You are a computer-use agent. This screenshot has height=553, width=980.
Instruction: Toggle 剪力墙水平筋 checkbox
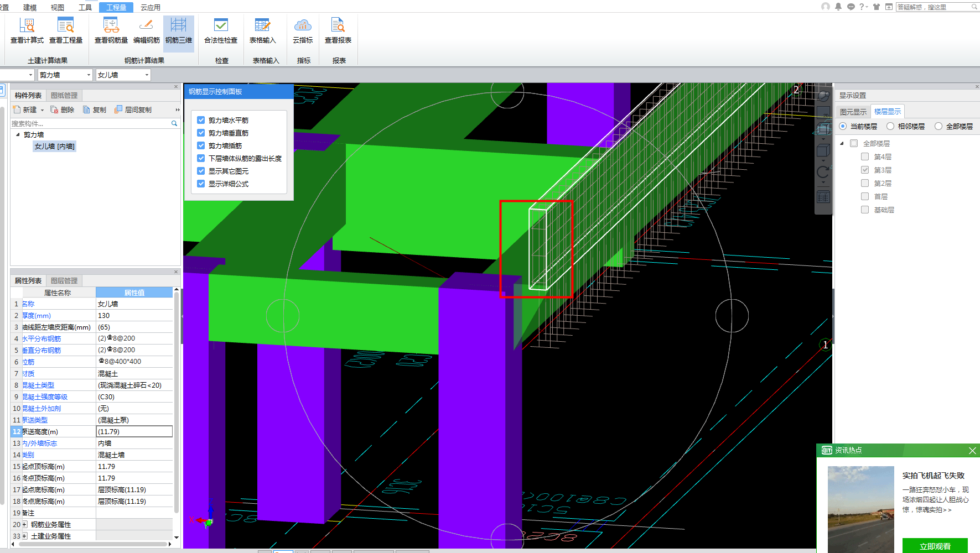201,120
